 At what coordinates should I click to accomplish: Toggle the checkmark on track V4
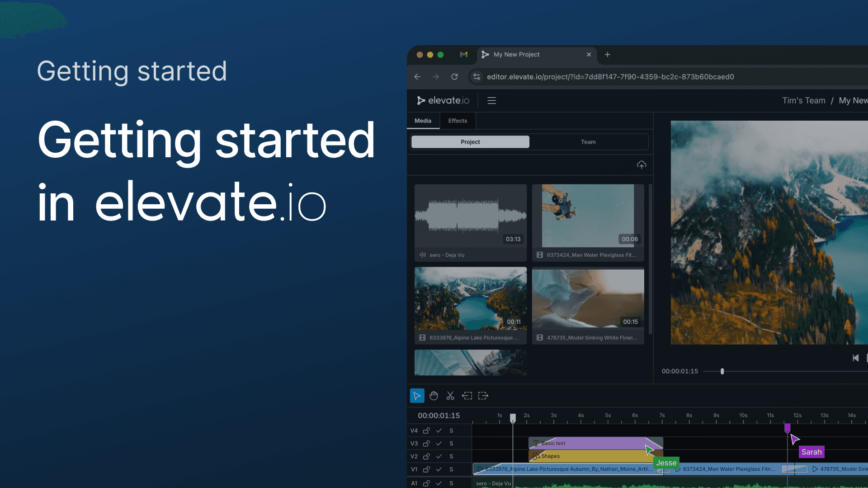(x=439, y=431)
